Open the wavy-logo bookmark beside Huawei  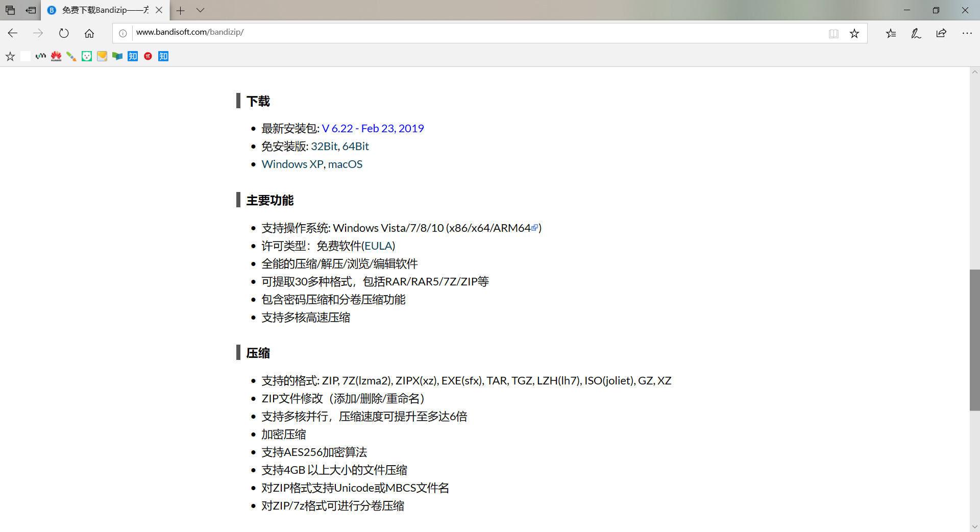click(41, 56)
